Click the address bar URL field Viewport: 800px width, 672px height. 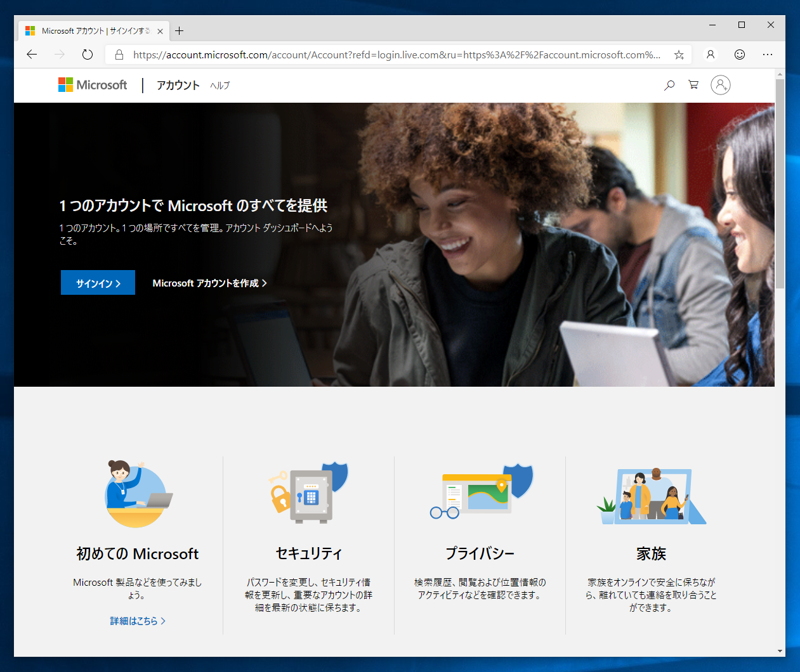tap(396, 55)
